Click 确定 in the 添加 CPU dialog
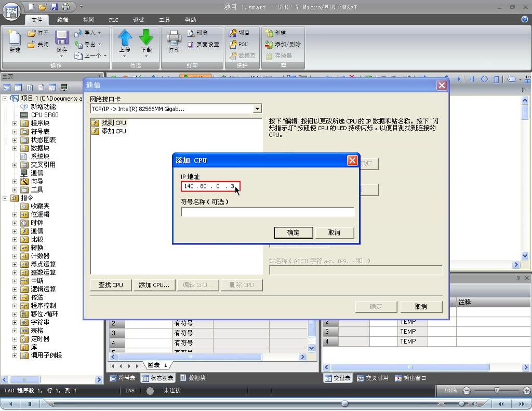Viewport: 532px width, 411px height. point(294,232)
